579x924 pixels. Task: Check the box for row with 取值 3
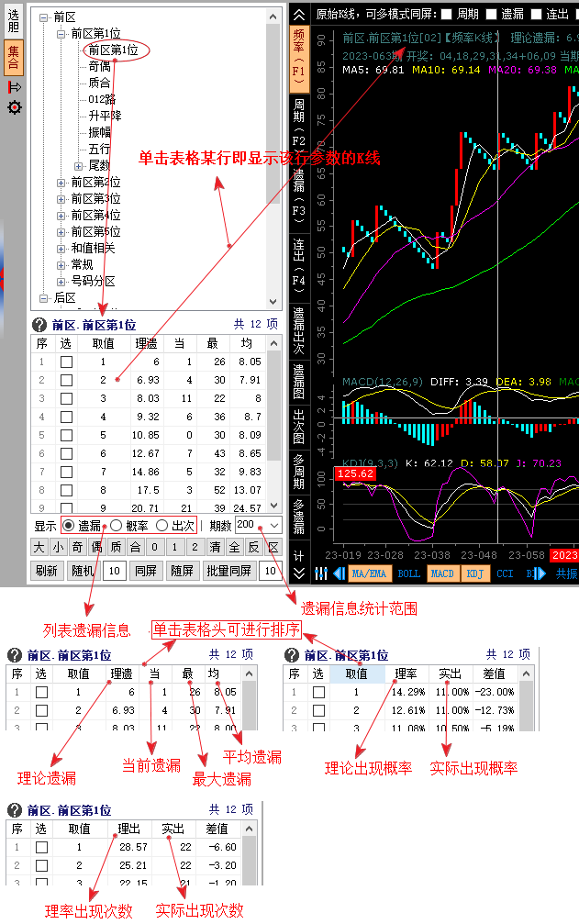click(x=66, y=398)
